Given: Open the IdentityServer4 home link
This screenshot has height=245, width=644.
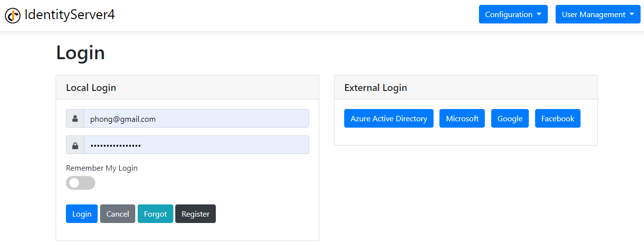Looking at the screenshot, I should 60,15.
